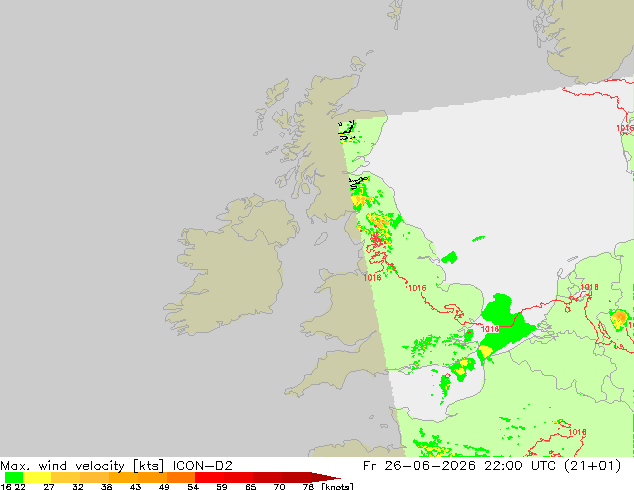634x490 pixels.
Task: Click the dark orange 49–54 knots swatch
Action: click(181, 477)
